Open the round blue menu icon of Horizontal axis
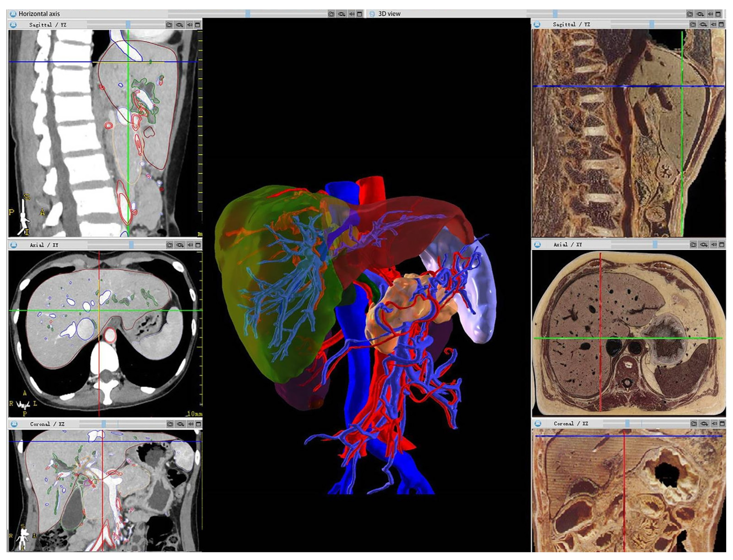Viewport: 733px width, 560px height. [13, 14]
